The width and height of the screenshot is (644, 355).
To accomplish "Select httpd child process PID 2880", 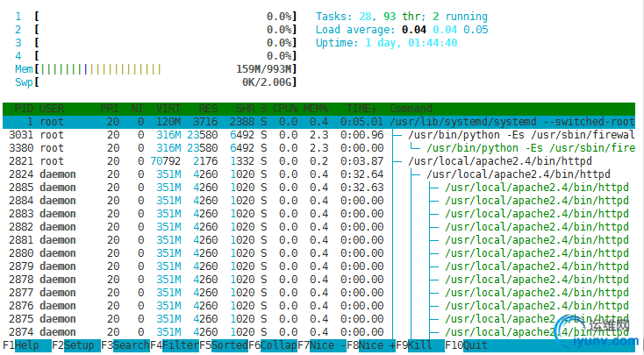I will 318,253.
